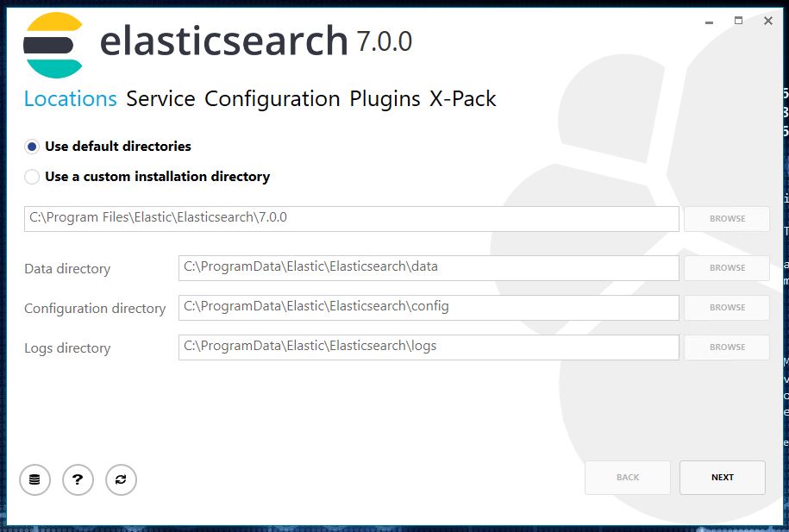Click the 'Configuration directory' label
Image resolution: width=789 pixels, height=532 pixels.
click(95, 308)
